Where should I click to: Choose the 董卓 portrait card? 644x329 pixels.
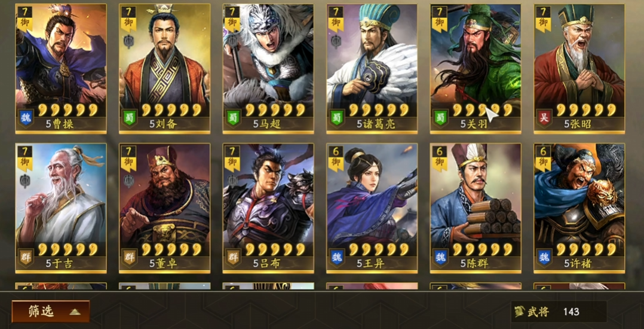point(165,208)
